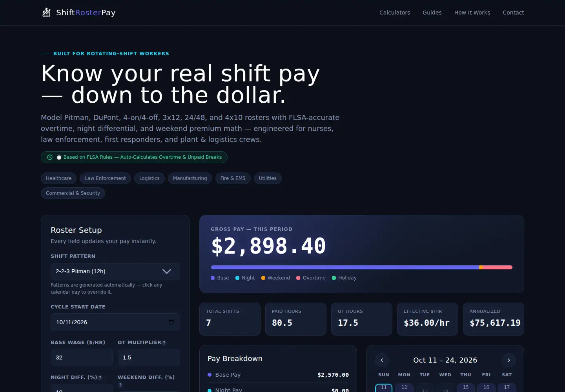
Task: Click the $2,898.40 gross pay amount
Action: pyautogui.click(x=269, y=246)
